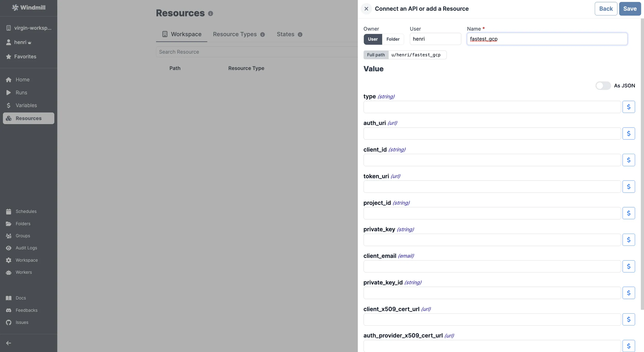Switch owner to Folder
644x352 pixels.
393,39
